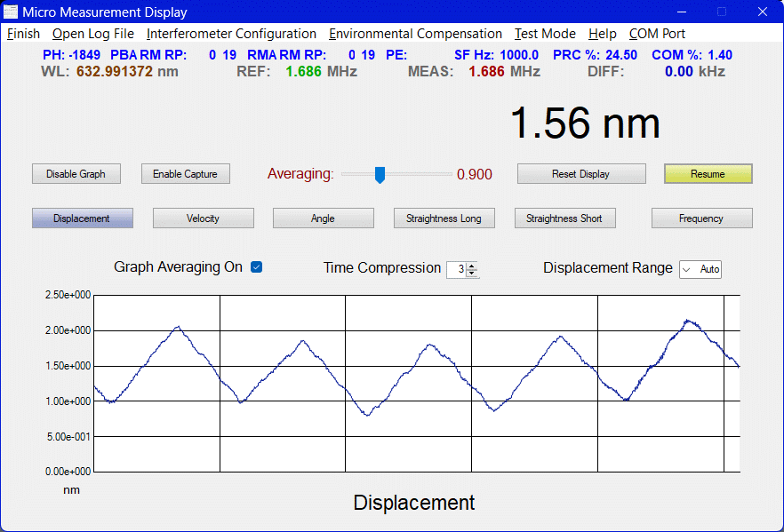Viewport: 784px width, 532px height.
Task: Click the COM Port menu item
Action: [657, 34]
